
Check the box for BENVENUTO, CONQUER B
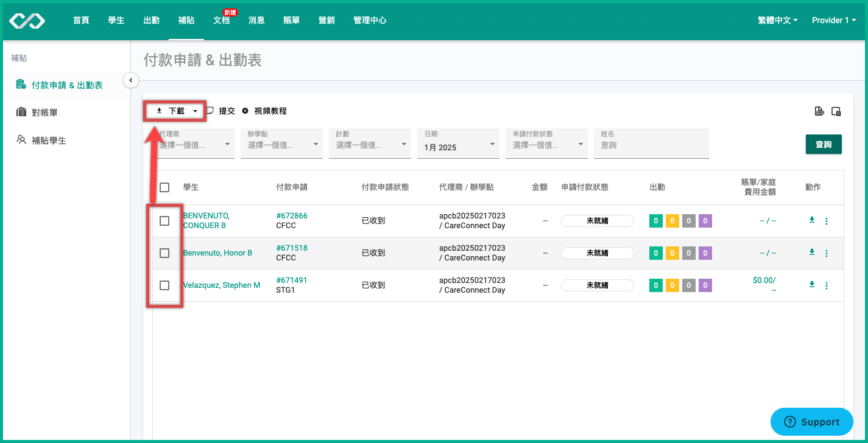[x=164, y=221]
